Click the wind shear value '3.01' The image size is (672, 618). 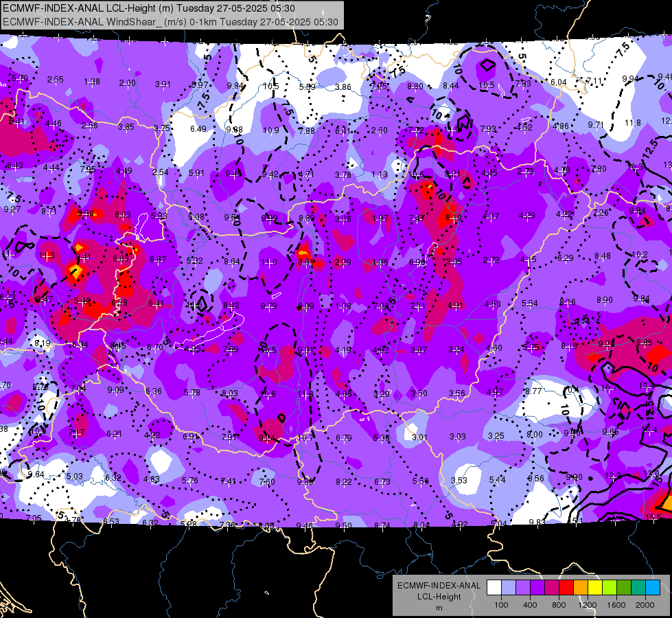tap(419, 437)
